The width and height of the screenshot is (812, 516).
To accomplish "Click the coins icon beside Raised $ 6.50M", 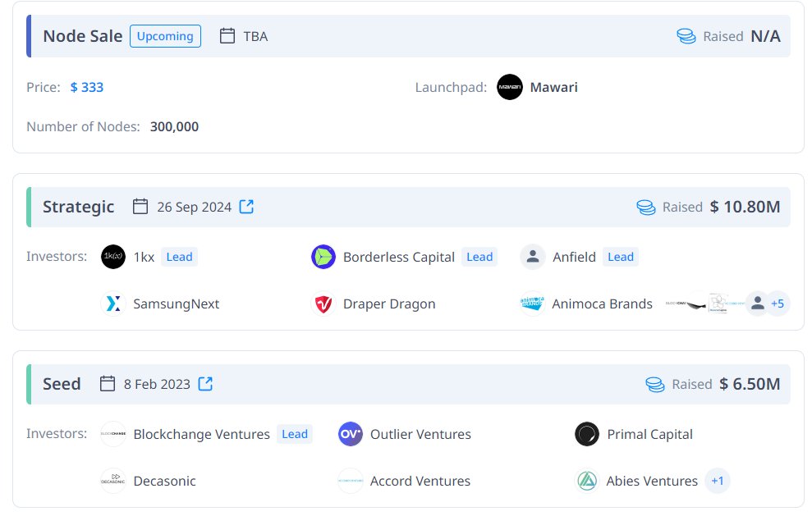I will (x=655, y=384).
